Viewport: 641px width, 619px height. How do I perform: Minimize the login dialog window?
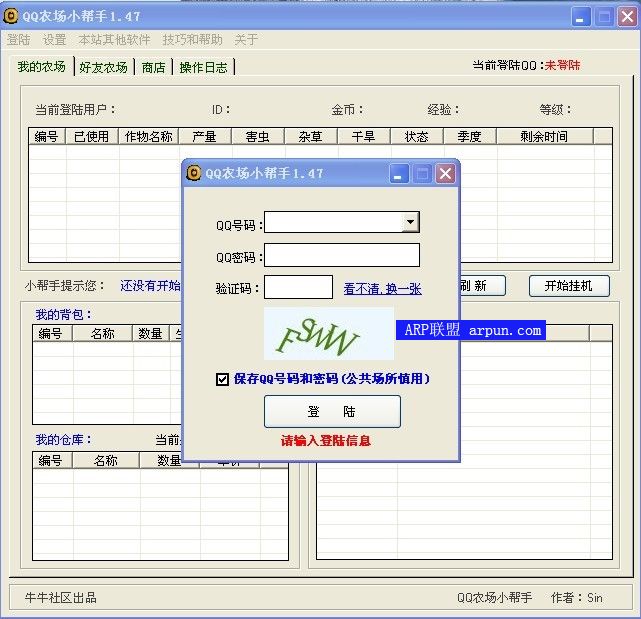399,174
